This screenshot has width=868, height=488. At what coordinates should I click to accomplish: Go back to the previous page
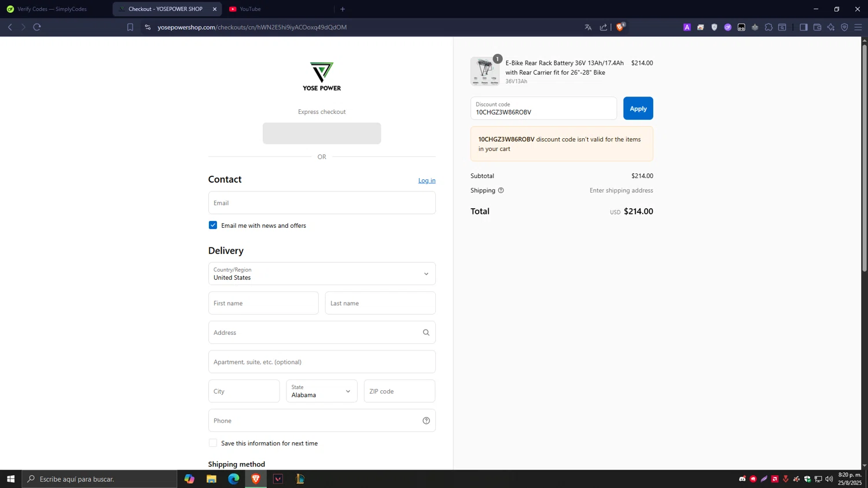coord(10,27)
